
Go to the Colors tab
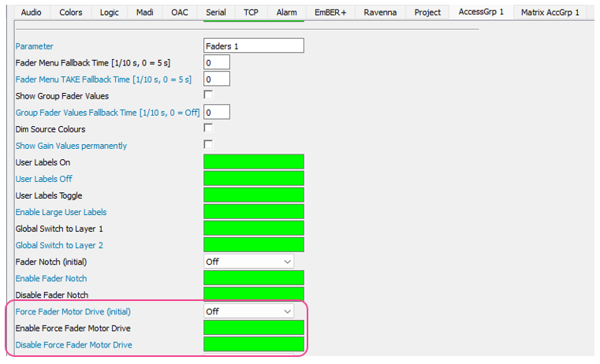pos(69,13)
